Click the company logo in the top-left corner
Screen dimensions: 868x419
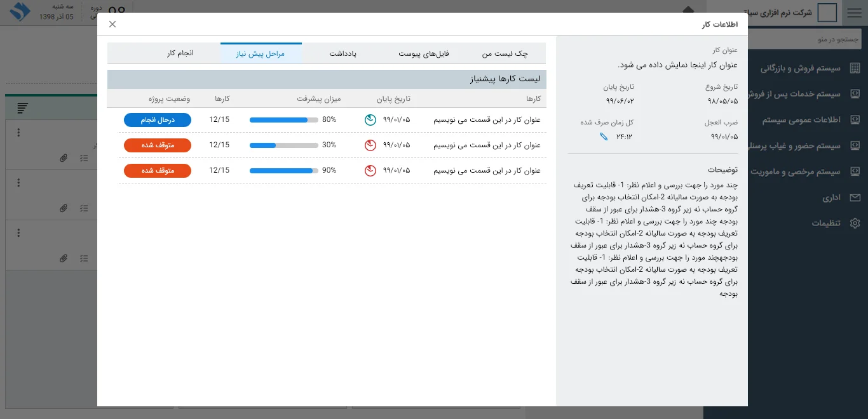20,12
